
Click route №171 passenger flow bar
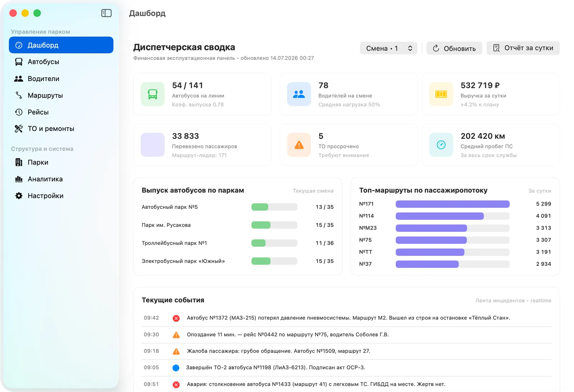(x=452, y=204)
